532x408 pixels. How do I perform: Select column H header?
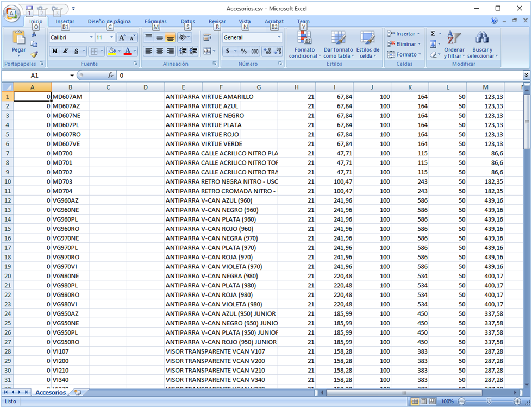coord(297,87)
